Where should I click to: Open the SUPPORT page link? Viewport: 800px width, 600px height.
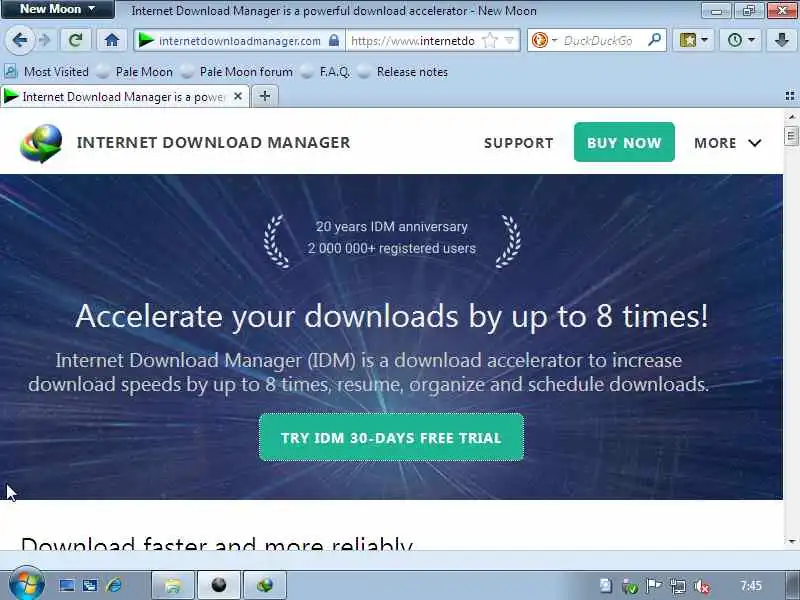click(x=518, y=143)
